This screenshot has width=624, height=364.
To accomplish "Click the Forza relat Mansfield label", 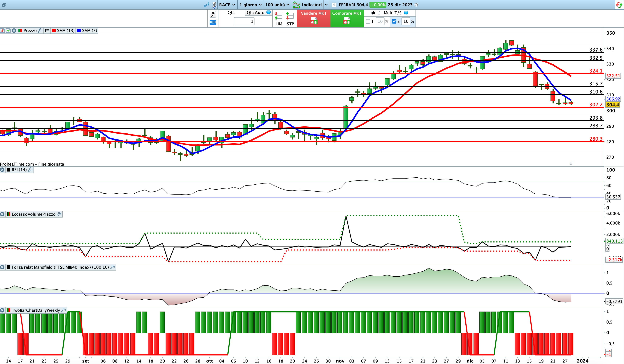I will click(x=60, y=267).
